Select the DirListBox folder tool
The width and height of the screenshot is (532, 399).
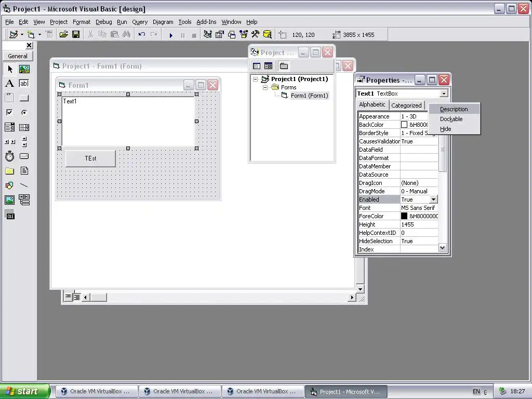[x=10, y=170]
